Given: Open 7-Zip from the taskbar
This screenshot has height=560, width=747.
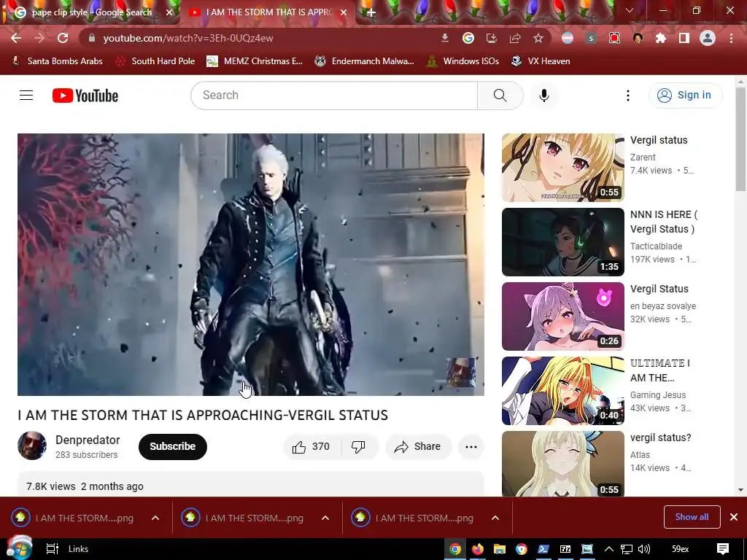Looking at the screenshot, I should click(565, 549).
